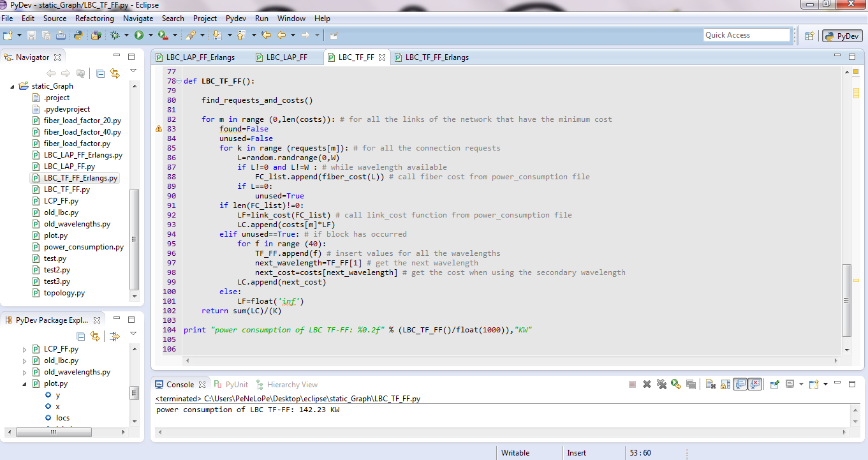Click the Print icon in main toolbar
This screenshot has height=460, width=868.
(x=61, y=35)
